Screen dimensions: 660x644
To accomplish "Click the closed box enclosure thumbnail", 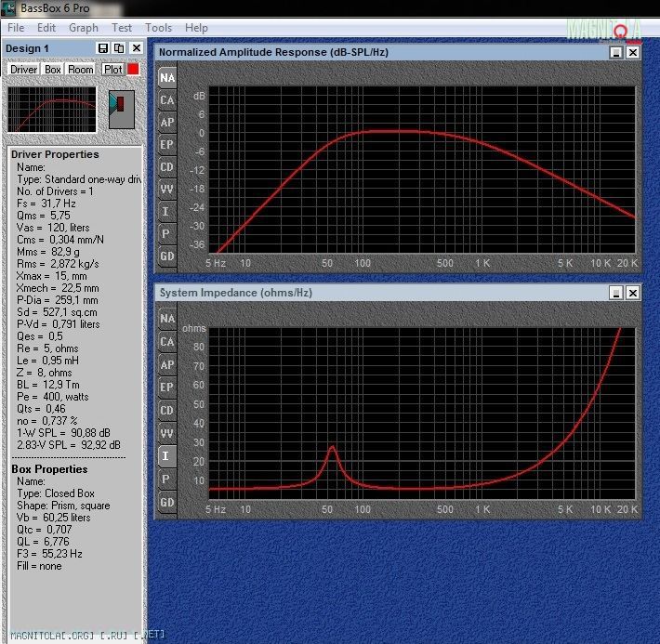I will pyautogui.click(x=122, y=110).
